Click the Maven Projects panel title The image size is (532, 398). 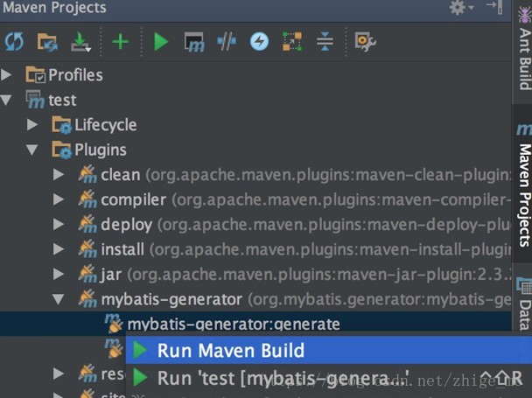tap(54, 7)
